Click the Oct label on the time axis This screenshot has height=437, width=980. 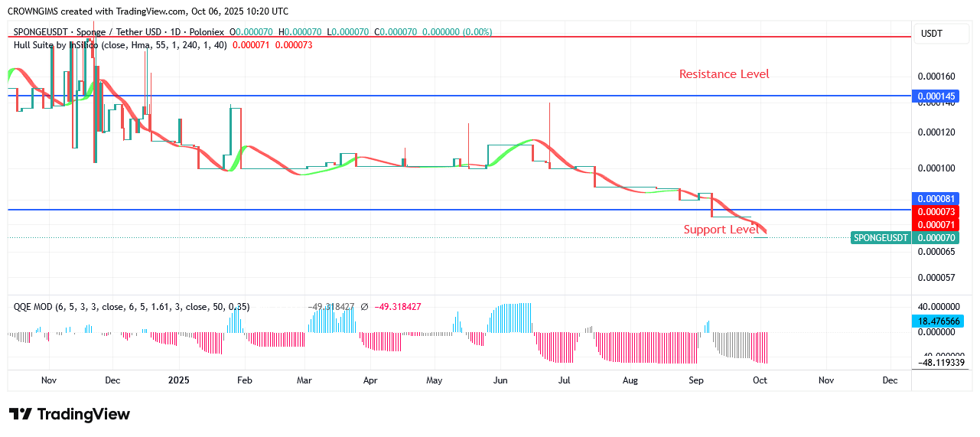tap(760, 380)
